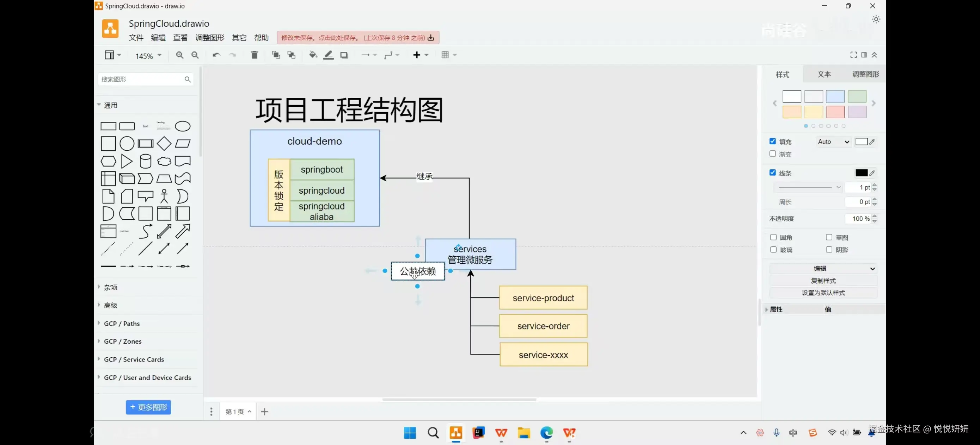980x445 pixels.
Task: Click the shadow toolbar icon
Action: (344, 55)
